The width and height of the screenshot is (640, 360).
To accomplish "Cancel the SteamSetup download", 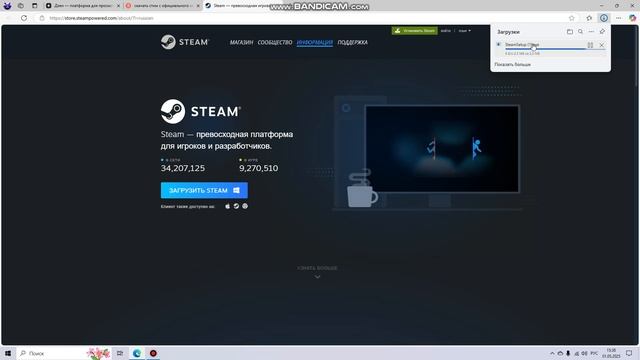I will 602,45.
